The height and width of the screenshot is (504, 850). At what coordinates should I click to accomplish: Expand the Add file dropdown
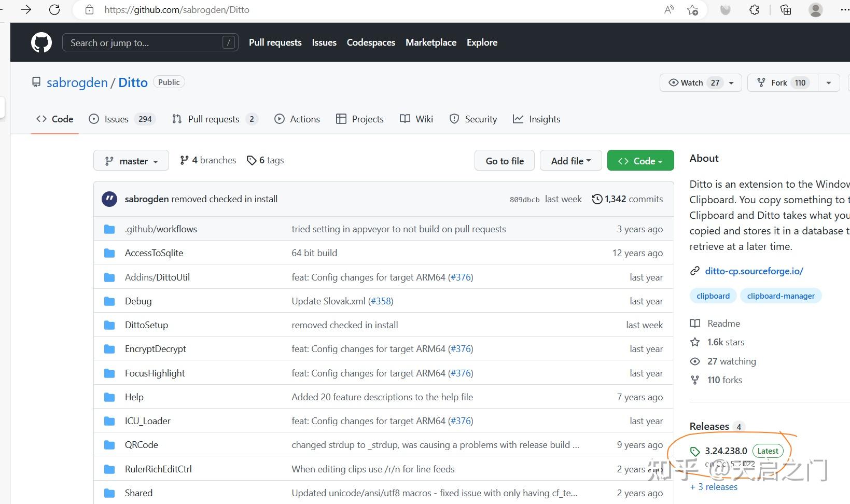coord(571,161)
